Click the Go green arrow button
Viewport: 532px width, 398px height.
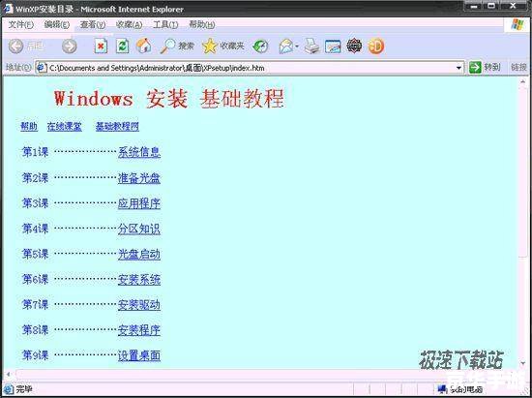click(475, 67)
